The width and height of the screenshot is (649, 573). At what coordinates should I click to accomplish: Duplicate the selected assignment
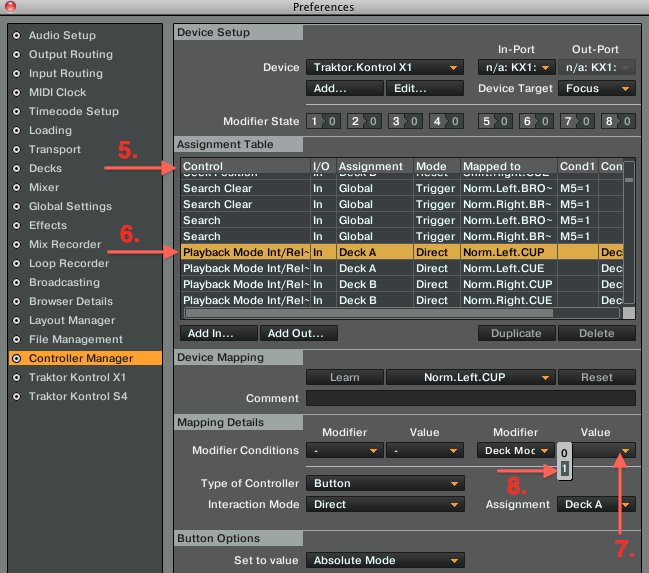pyautogui.click(x=516, y=333)
